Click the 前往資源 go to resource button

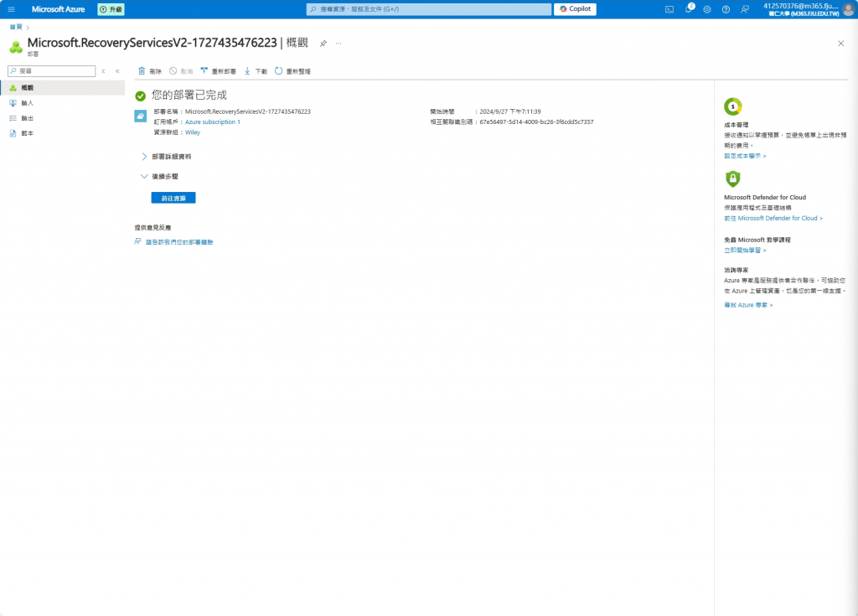coord(173,199)
